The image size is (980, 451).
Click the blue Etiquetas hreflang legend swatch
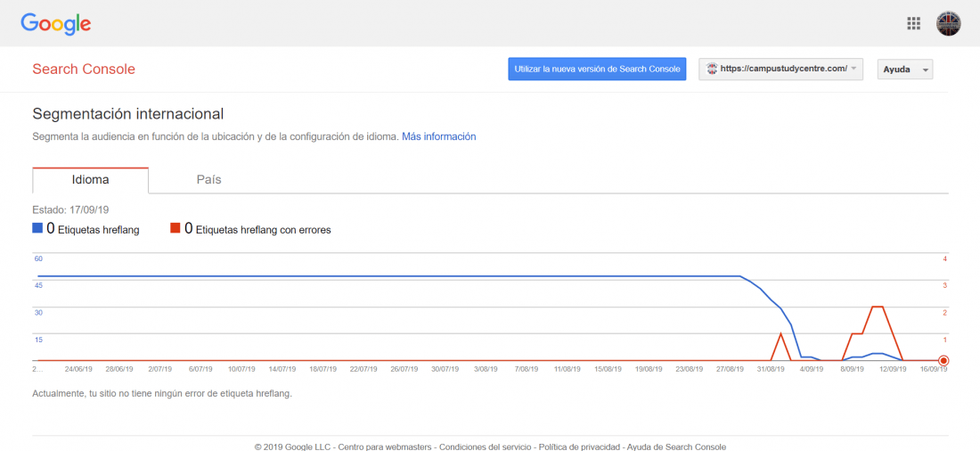[x=37, y=228]
